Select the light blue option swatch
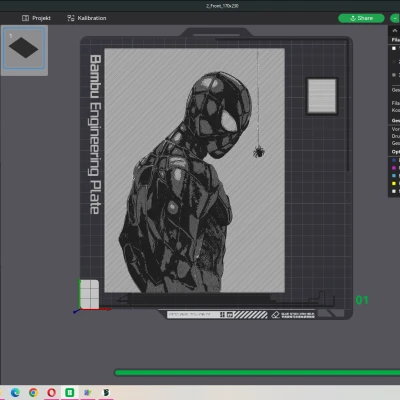The width and height of the screenshot is (400, 400). click(394, 176)
